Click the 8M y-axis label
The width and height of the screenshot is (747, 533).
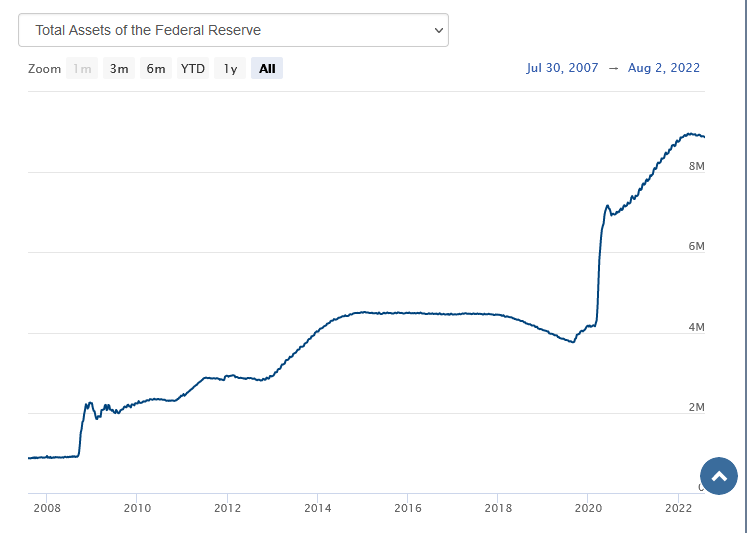coord(697,166)
